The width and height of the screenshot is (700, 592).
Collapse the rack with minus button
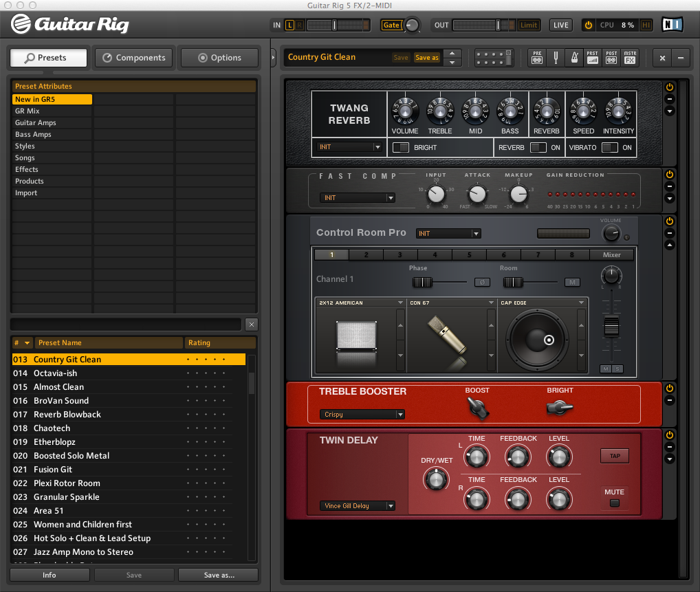coord(681,58)
